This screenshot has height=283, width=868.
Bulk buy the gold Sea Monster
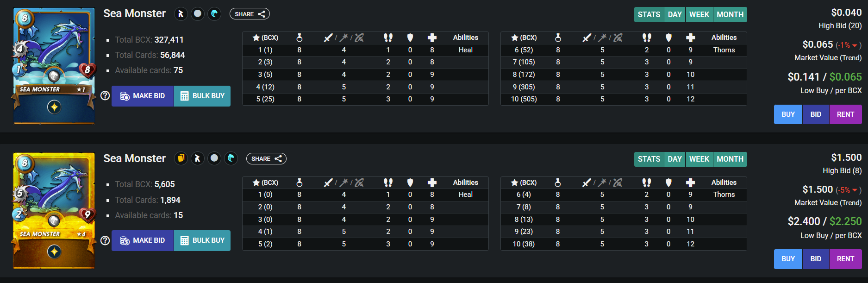[x=202, y=240]
